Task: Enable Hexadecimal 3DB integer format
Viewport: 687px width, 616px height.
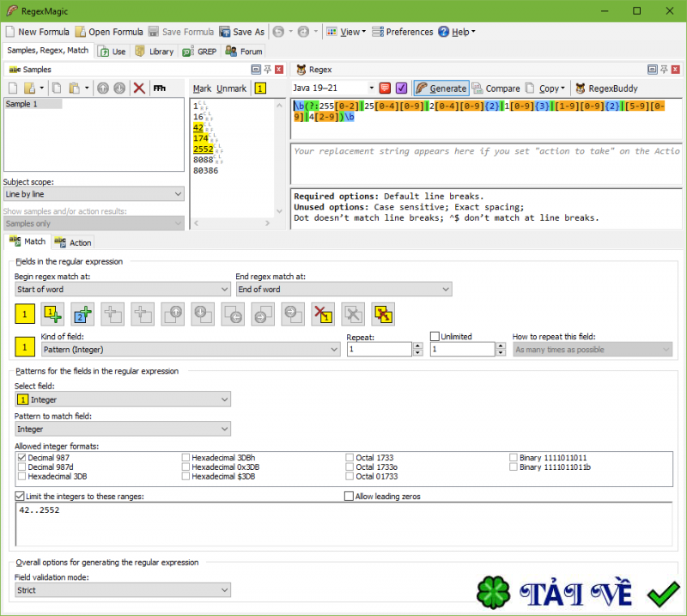Action: click(22, 476)
